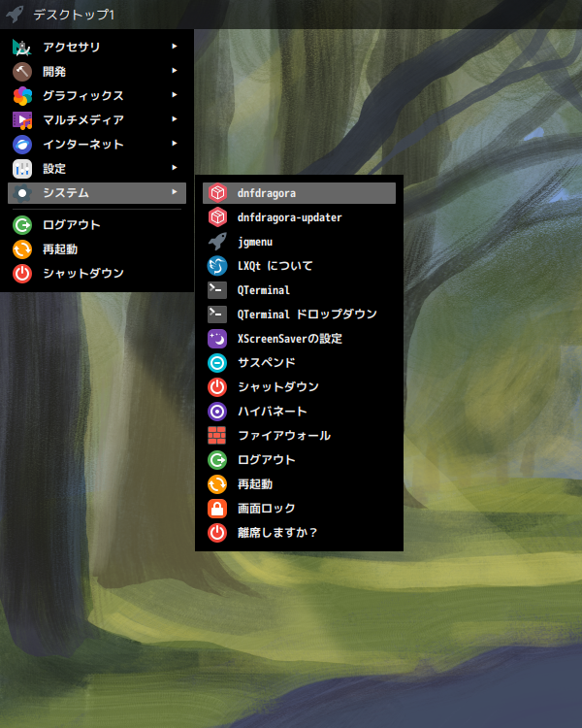Click the submenu シャットダウン power icon
This screenshot has width=582, height=728.
(217, 387)
